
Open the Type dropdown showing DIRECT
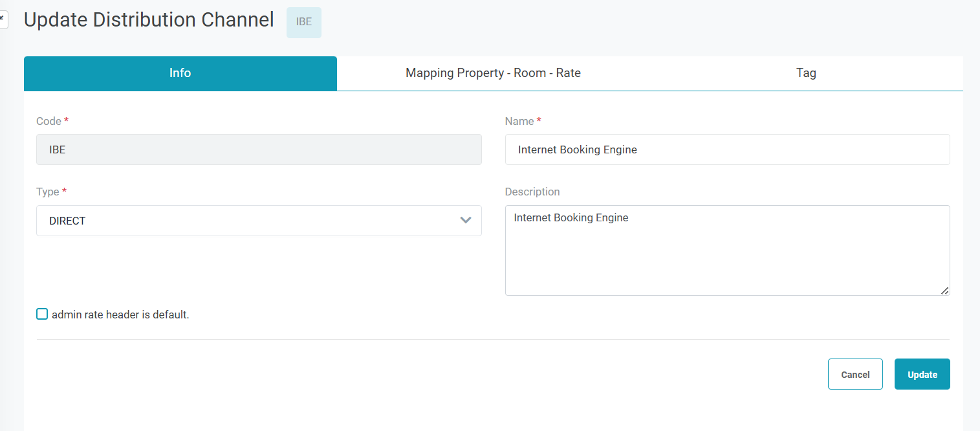coord(259,221)
